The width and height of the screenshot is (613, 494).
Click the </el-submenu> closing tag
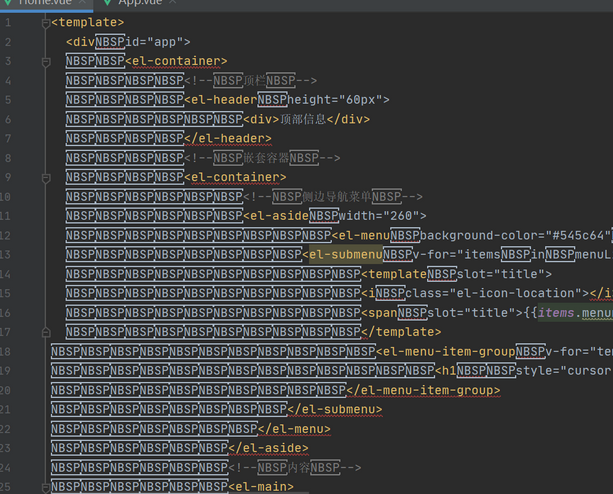pos(335,409)
